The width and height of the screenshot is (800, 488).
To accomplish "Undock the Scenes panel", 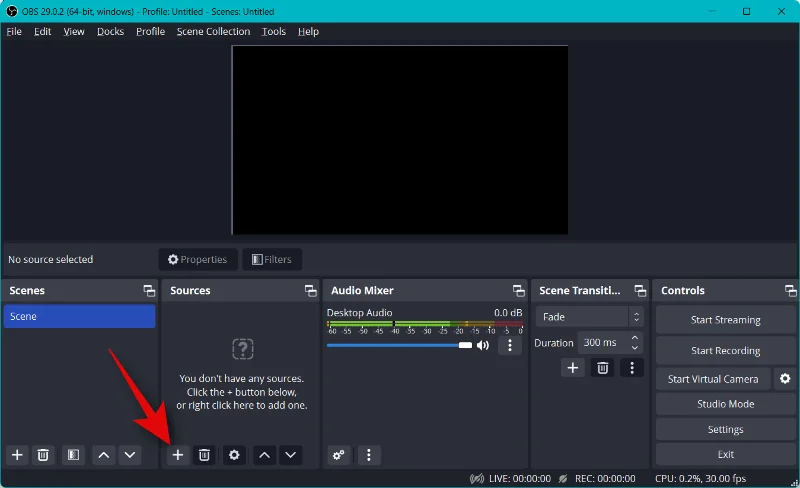I will [149, 290].
